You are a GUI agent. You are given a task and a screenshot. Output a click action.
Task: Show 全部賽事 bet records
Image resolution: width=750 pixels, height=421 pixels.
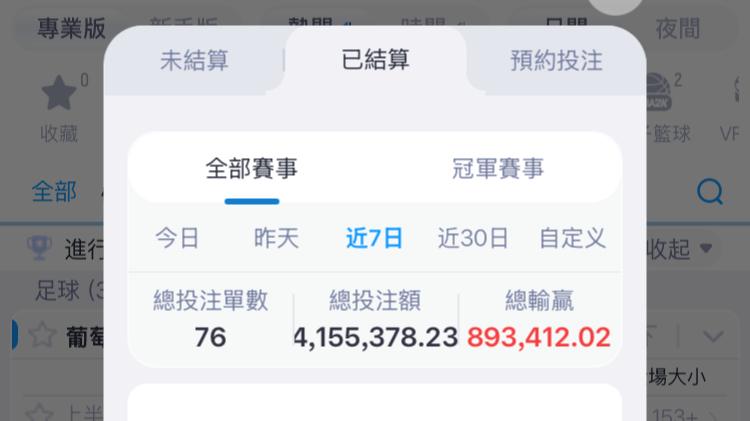pos(252,168)
